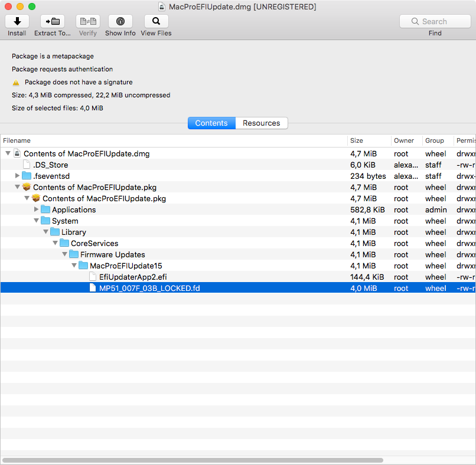
Task: Collapse the System folder
Action: click(37, 221)
